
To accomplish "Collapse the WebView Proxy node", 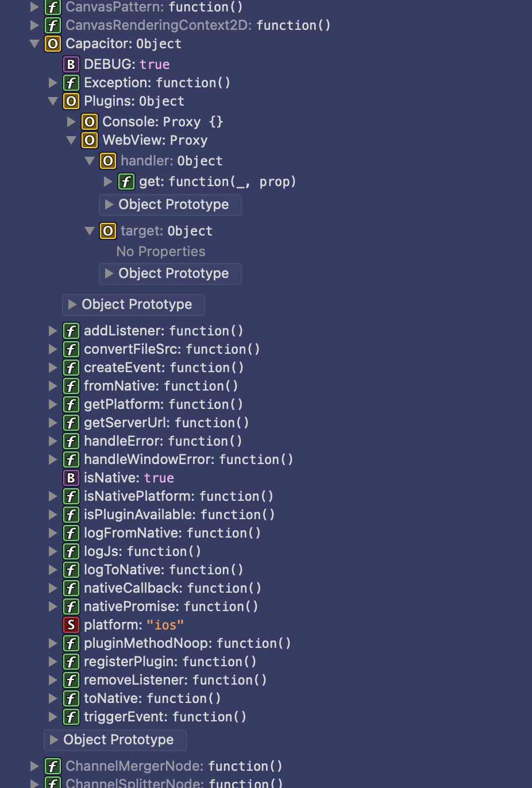I will [x=71, y=140].
